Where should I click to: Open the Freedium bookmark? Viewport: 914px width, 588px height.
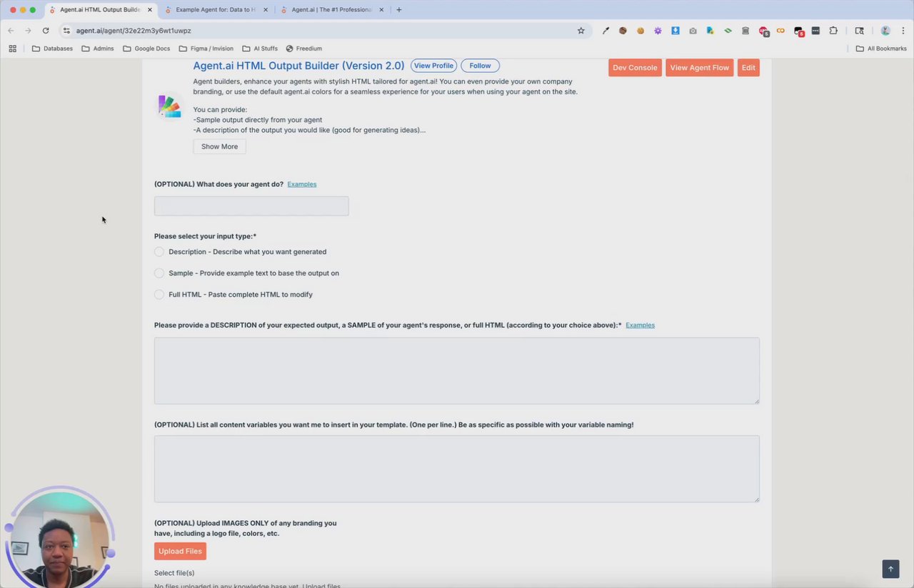[304, 49]
